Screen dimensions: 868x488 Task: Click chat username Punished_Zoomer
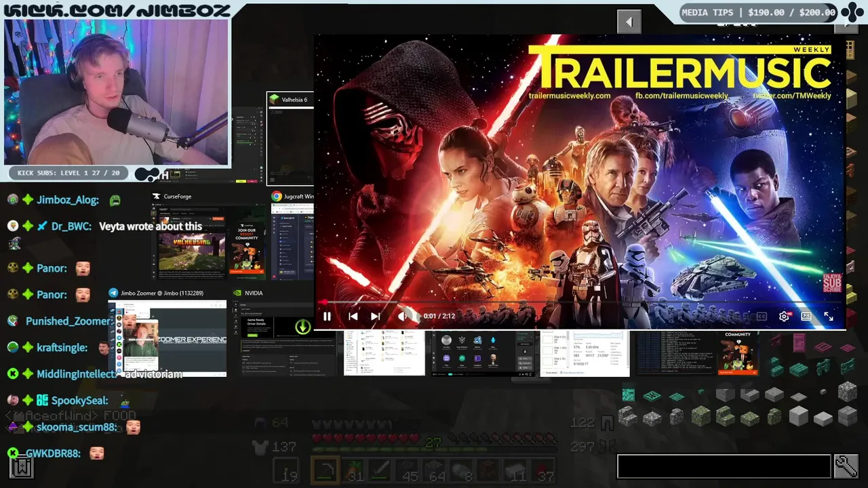[x=68, y=321]
